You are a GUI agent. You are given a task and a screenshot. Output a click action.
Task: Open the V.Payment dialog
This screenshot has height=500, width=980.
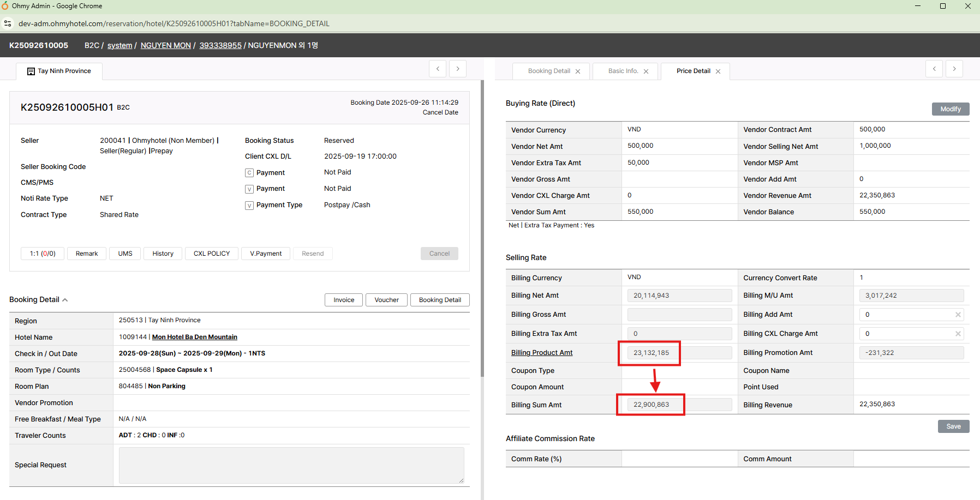[266, 254]
